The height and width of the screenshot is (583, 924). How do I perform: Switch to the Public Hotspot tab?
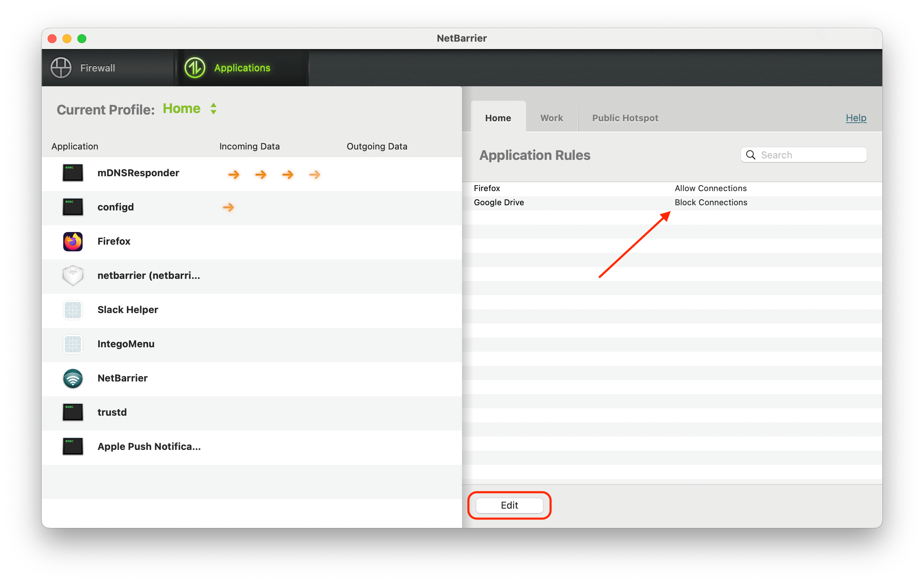[625, 118]
